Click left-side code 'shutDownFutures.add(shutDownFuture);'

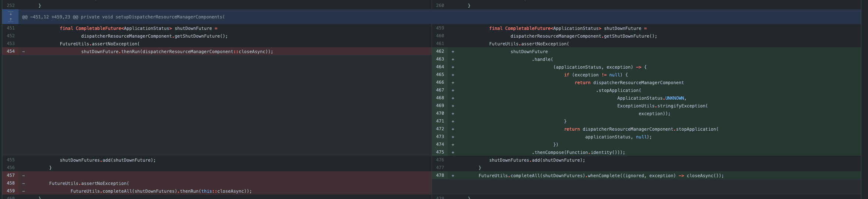click(108, 160)
